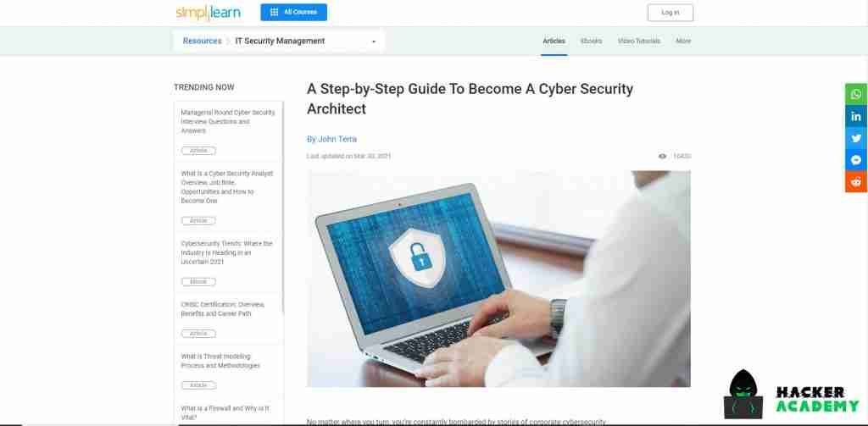The width and height of the screenshot is (868, 426).
Task: Share via Messenger icon
Action: (x=856, y=160)
